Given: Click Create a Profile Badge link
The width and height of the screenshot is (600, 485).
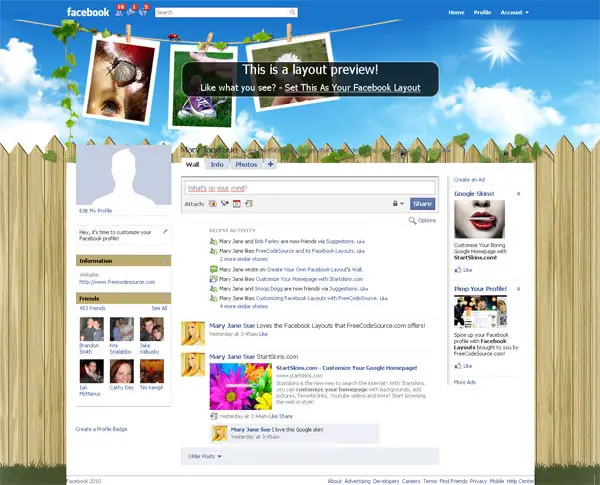Looking at the screenshot, I should point(101,429).
